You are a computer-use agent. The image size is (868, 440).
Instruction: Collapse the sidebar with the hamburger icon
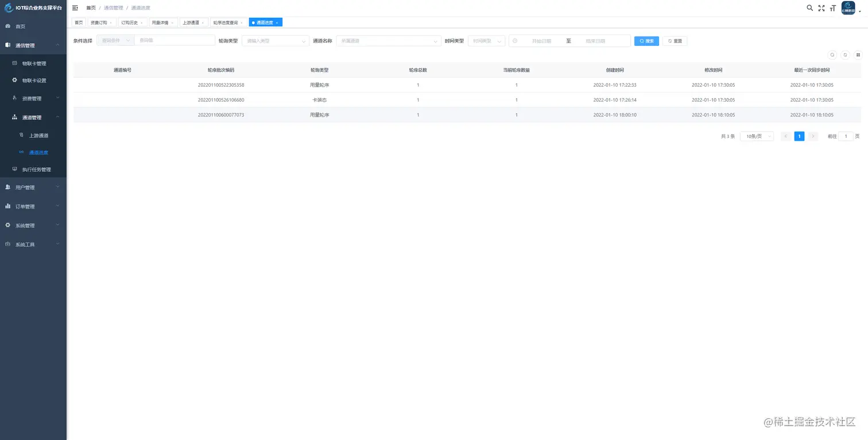[75, 8]
